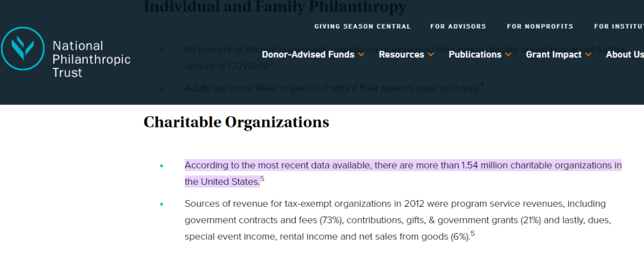Open the Giving Season Central link
The width and height of the screenshot is (644, 261).
[363, 26]
